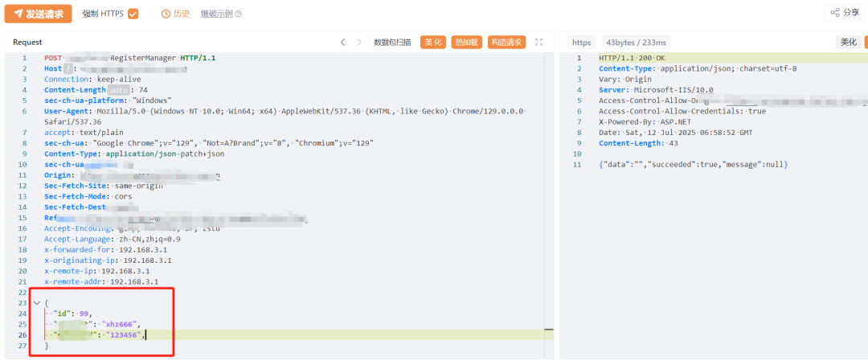868x361 pixels.
Task: Click the 构造请求 build request button
Action: coord(506,42)
